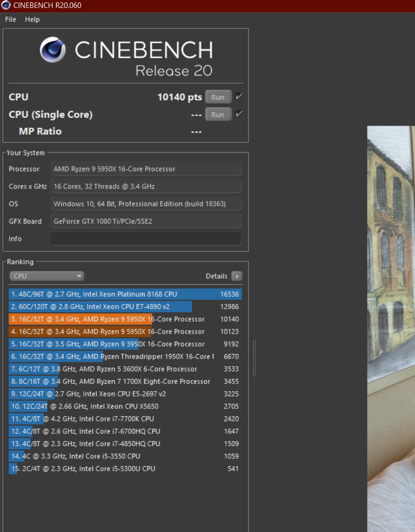
Task: Select ranking row Intel Core i5-3550
Action: coord(125,456)
